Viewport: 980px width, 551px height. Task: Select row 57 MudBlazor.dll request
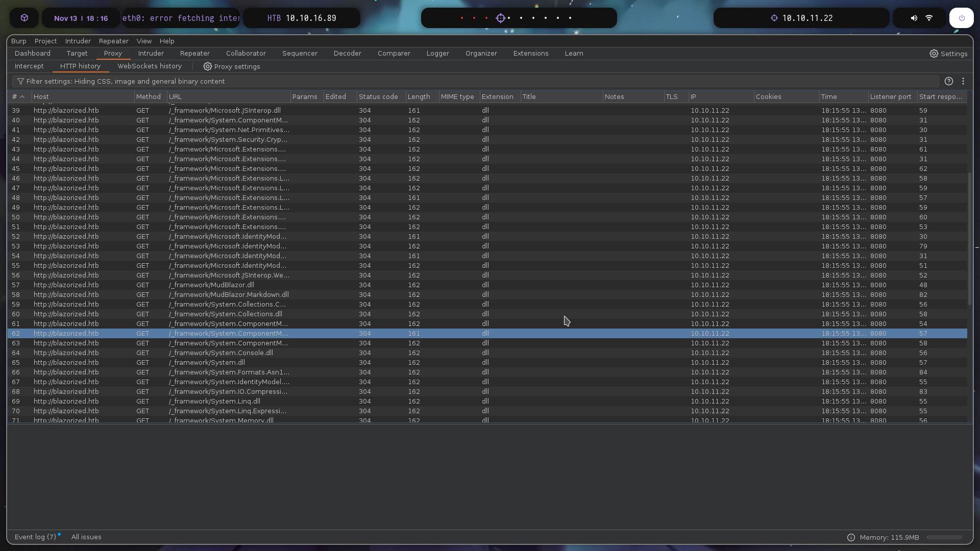click(x=487, y=285)
